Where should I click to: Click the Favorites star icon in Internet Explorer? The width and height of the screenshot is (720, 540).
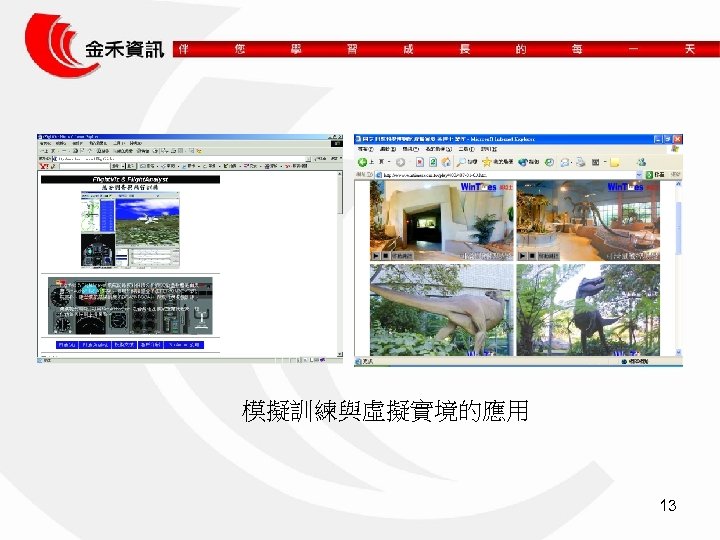coord(487,162)
